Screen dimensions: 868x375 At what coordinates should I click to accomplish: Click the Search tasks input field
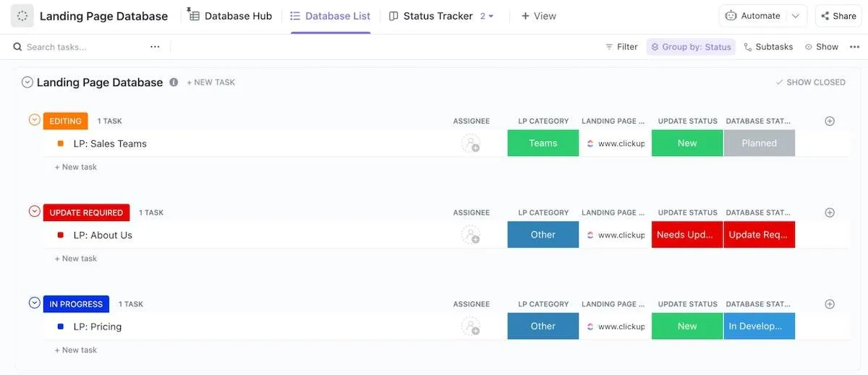80,47
